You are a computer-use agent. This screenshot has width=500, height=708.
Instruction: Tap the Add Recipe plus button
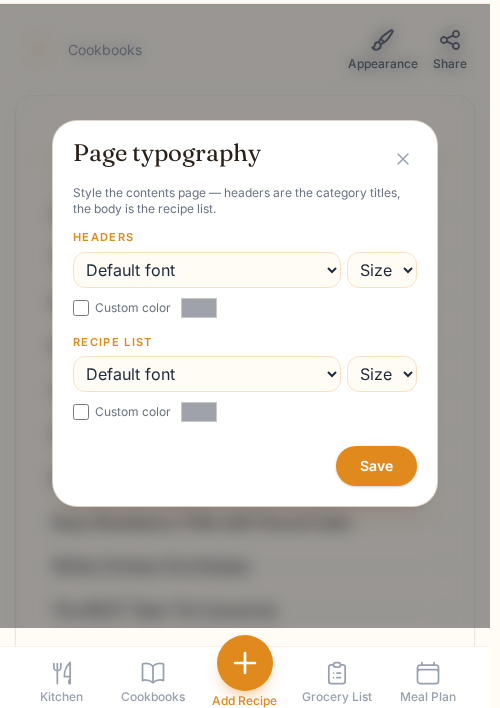point(245,663)
